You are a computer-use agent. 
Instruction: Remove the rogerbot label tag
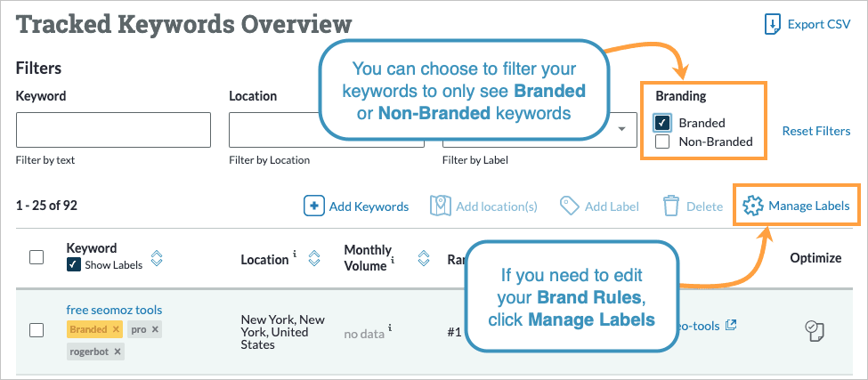tap(118, 352)
